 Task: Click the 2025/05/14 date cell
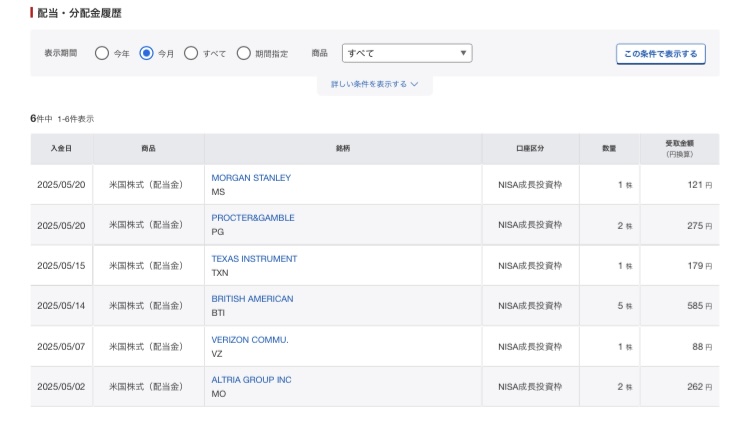(61, 306)
